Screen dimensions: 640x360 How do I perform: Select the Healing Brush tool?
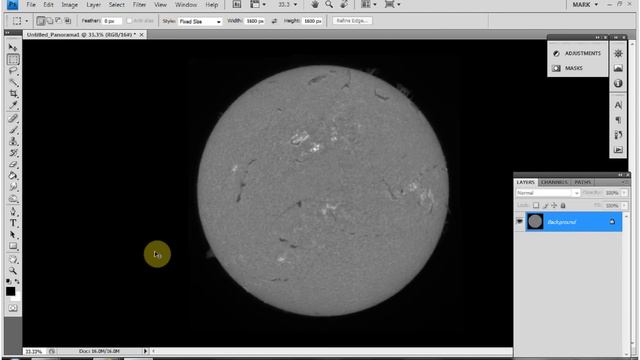coord(13,118)
